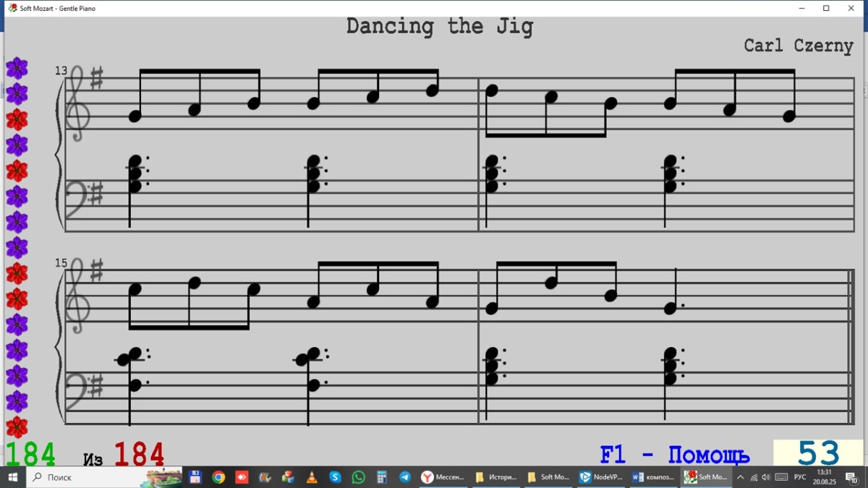Screen dimensions: 868x488
Task: Click the title Dancing the Jig
Action: click(440, 27)
